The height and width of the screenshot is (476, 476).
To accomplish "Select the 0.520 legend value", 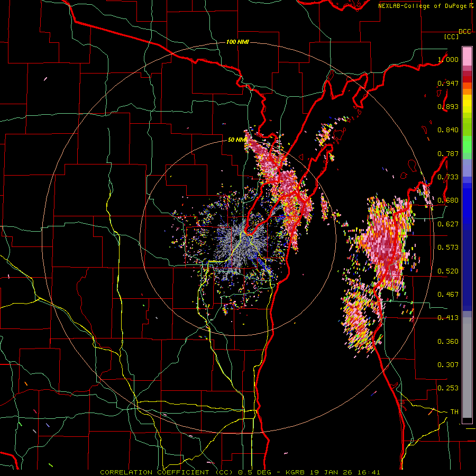I will pyautogui.click(x=448, y=271).
